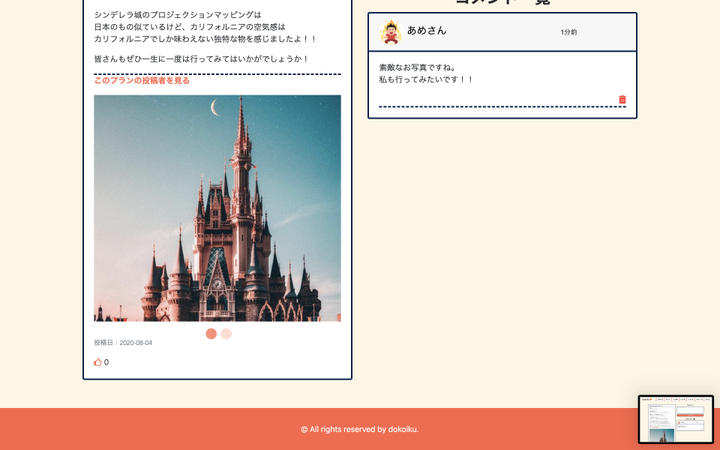Screen dimensions: 720x450
Task: Click the sentence starting with 皆さんもぜひ
Action: [201, 59]
